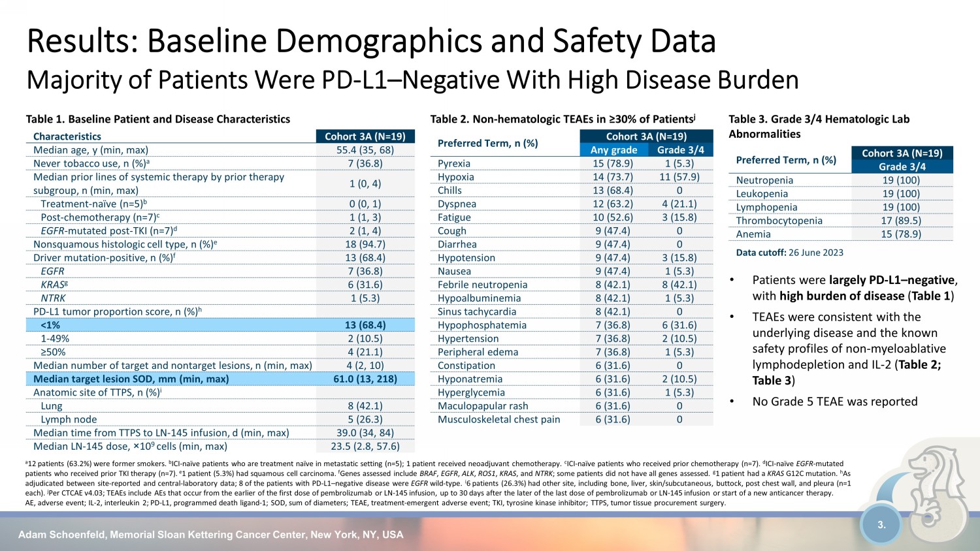The image size is (980, 551).
Task: Select the Grade 3/4 header in Table 3
Action: (902, 166)
